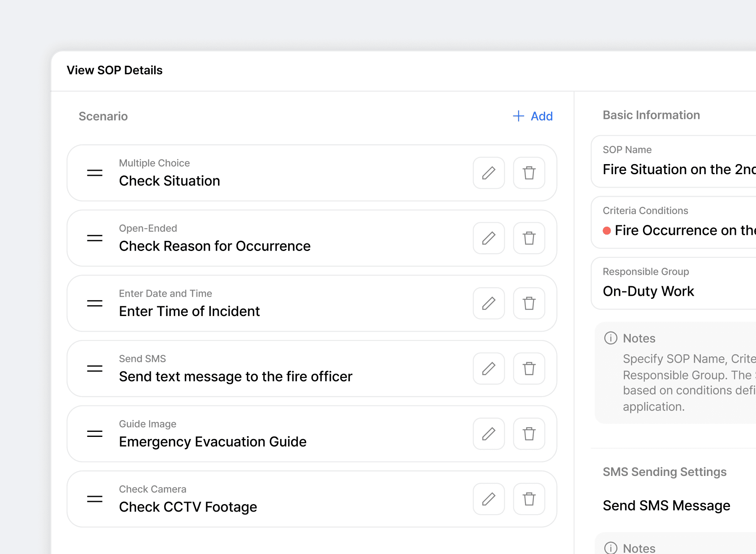Edit Check Reason for Occurrence step

coord(488,238)
